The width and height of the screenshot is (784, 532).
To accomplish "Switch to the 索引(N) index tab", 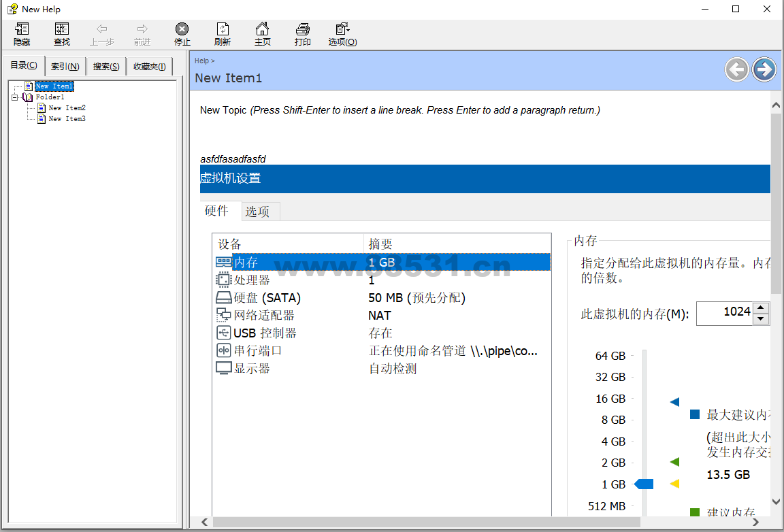I will pyautogui.click(x=65, y=66).
